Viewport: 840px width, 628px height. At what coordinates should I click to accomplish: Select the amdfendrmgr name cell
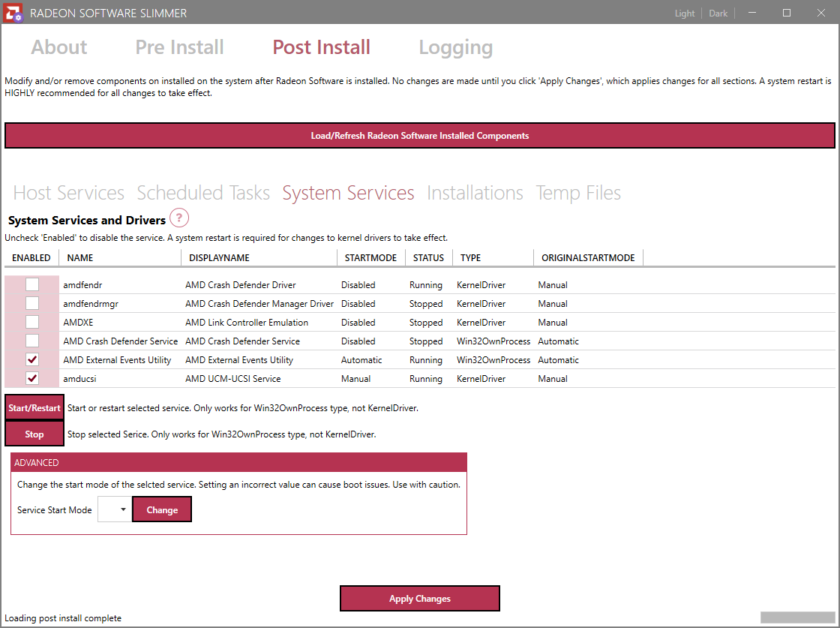pos(91,304)
